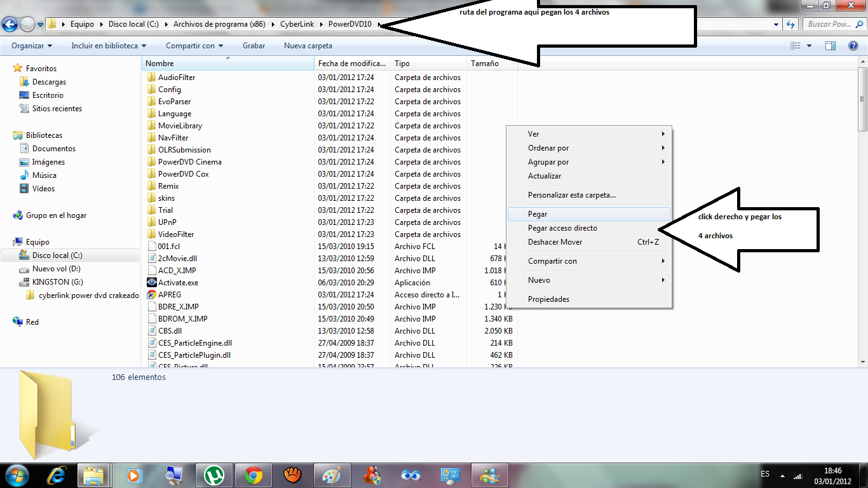Select Equipo in the address breadcrumb
This screenshot has height=488, width=868.
tap(82, 24)
